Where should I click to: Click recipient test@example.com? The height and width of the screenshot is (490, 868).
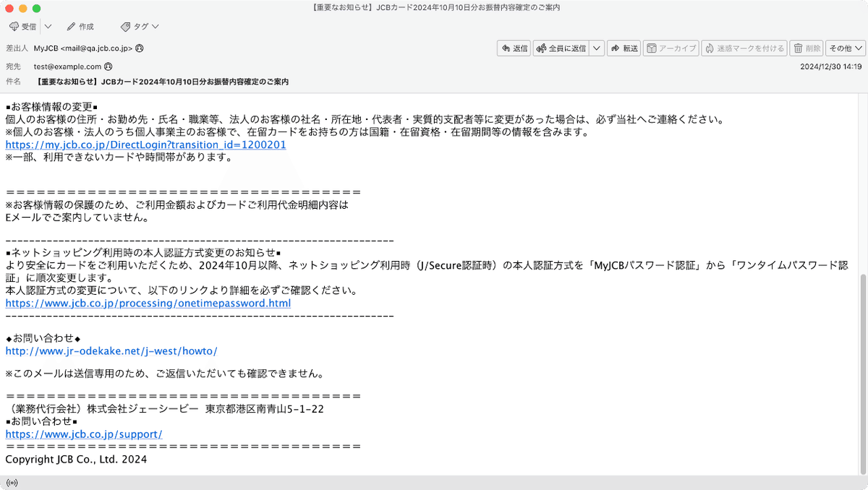click(x=68, y=66)
